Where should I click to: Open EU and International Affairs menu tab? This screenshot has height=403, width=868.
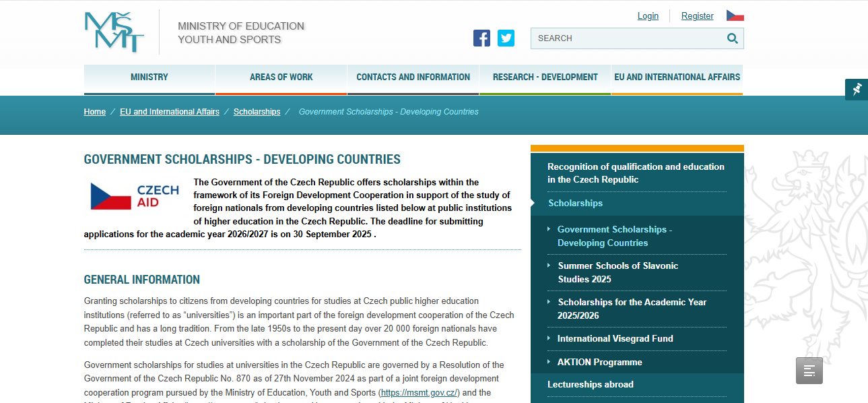677,77
